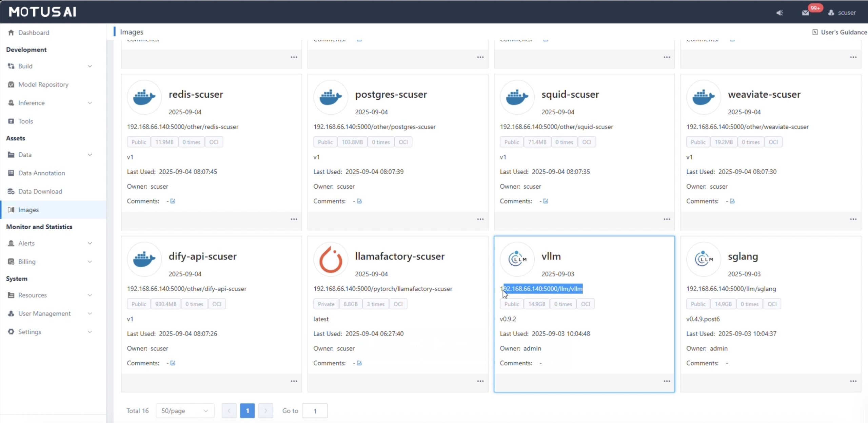868x423 pixels.
Task: Open the Model Repository menu item
Action: coord(43,84)
